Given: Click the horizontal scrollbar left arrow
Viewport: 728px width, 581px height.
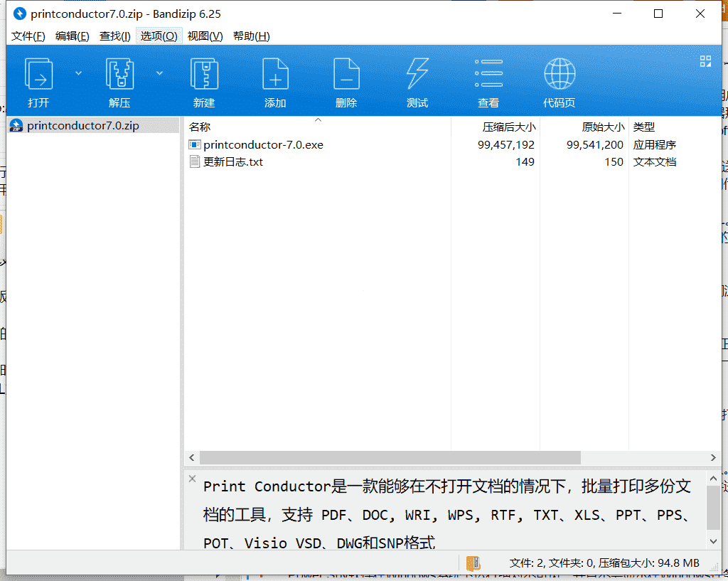Looking at the screenshot, I should coord(192,458).
